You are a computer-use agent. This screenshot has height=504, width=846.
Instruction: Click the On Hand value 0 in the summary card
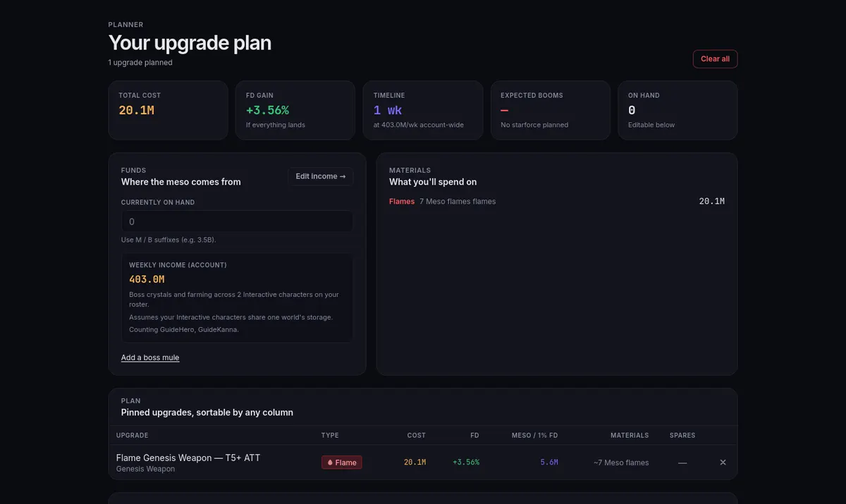632,110
